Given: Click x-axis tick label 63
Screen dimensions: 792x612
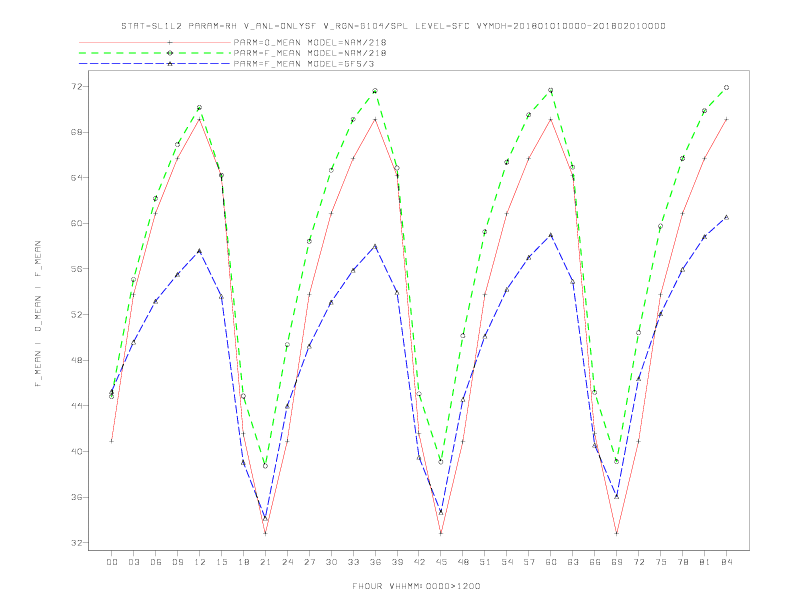Looking at the screenshot, I should tap(573, 562).
